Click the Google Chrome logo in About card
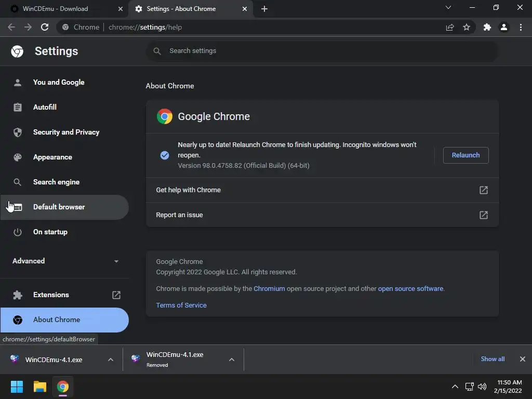Screen dimensions: 532x399 click(165, 116)
